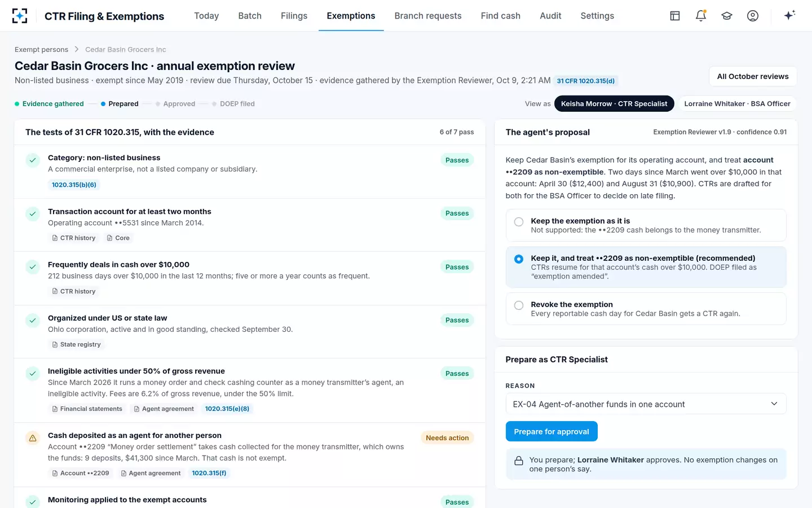Open the Reason dropdown EX-04

tap(646, 404)
